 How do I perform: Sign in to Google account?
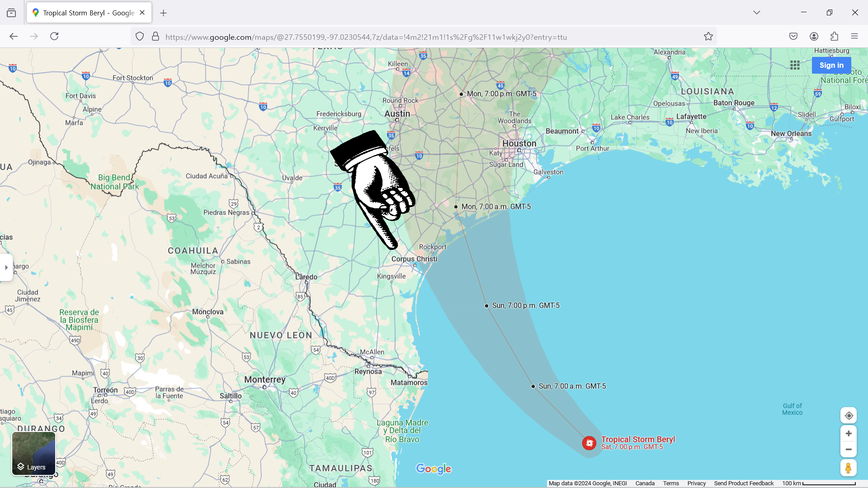point(831,65)
